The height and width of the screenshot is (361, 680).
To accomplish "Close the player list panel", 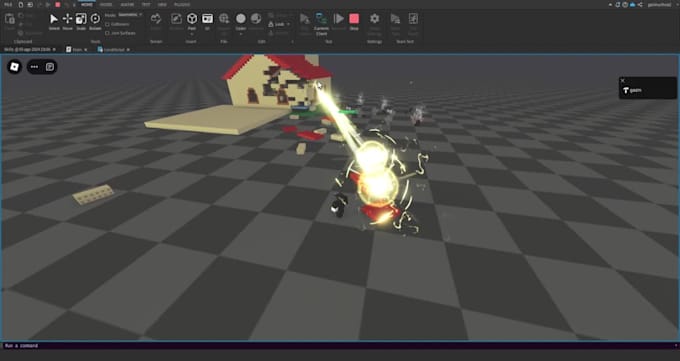I will [622, 80].
